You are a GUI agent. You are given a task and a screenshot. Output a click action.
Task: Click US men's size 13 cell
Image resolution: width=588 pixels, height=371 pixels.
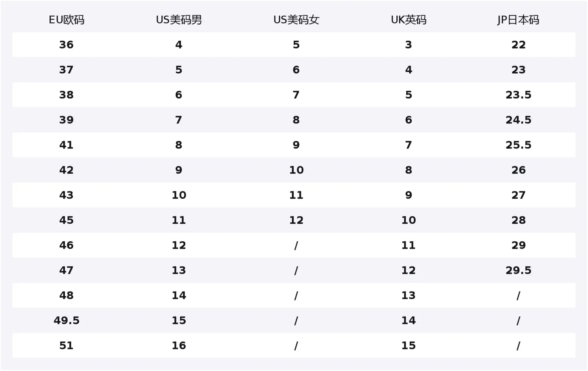pyautogui.click(x=179, y=270)
